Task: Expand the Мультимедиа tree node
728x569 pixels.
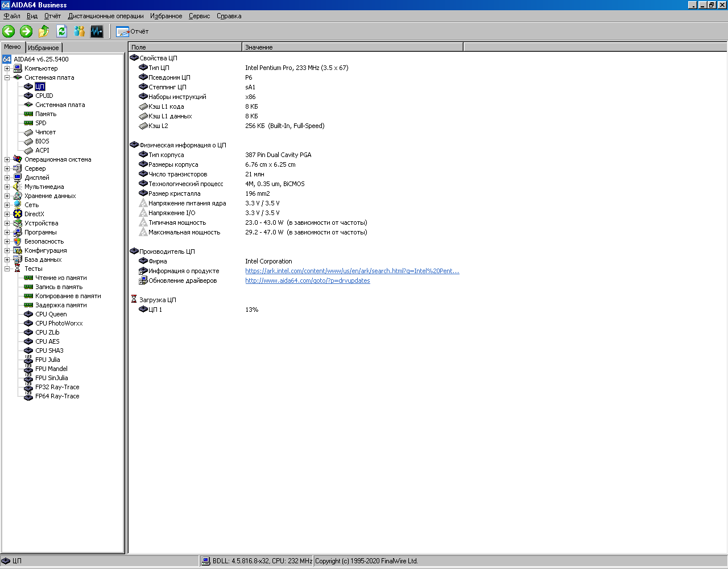Action: (7, 187)
